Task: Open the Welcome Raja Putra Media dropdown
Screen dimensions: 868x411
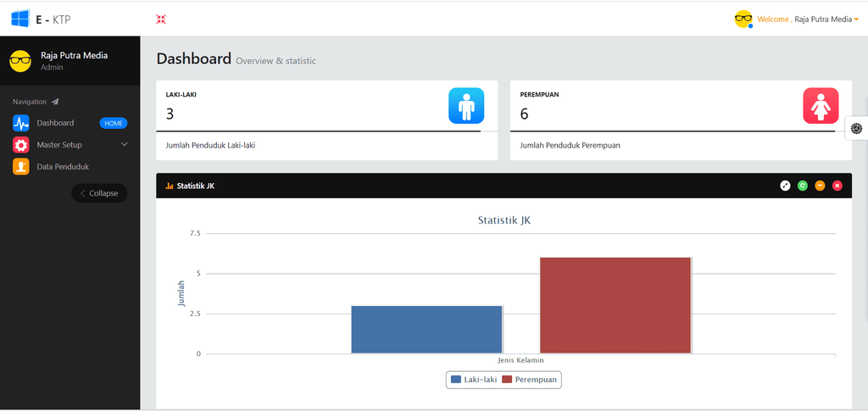Action: (x=808, y=19)
